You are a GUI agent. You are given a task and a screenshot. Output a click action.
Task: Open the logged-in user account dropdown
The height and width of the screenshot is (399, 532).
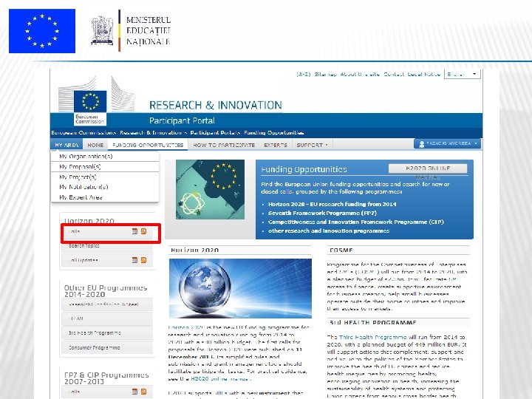(447, 144)
